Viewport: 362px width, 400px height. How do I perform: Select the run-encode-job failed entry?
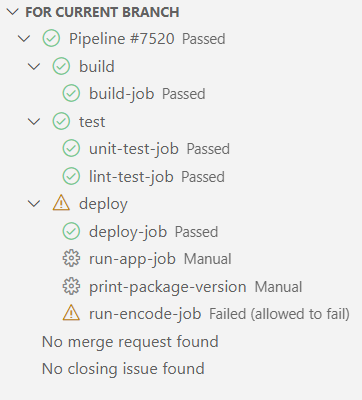pyautogui.click(x=181, y=314)
